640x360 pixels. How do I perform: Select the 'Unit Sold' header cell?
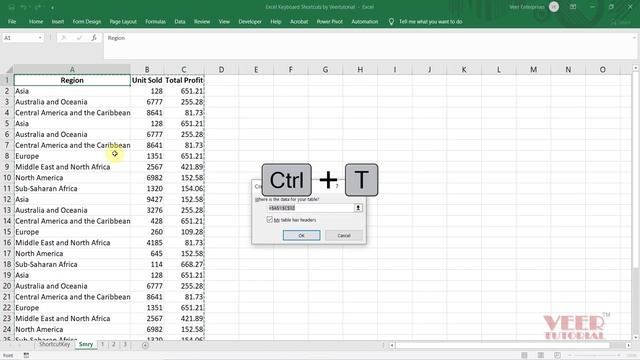(147, 80)
